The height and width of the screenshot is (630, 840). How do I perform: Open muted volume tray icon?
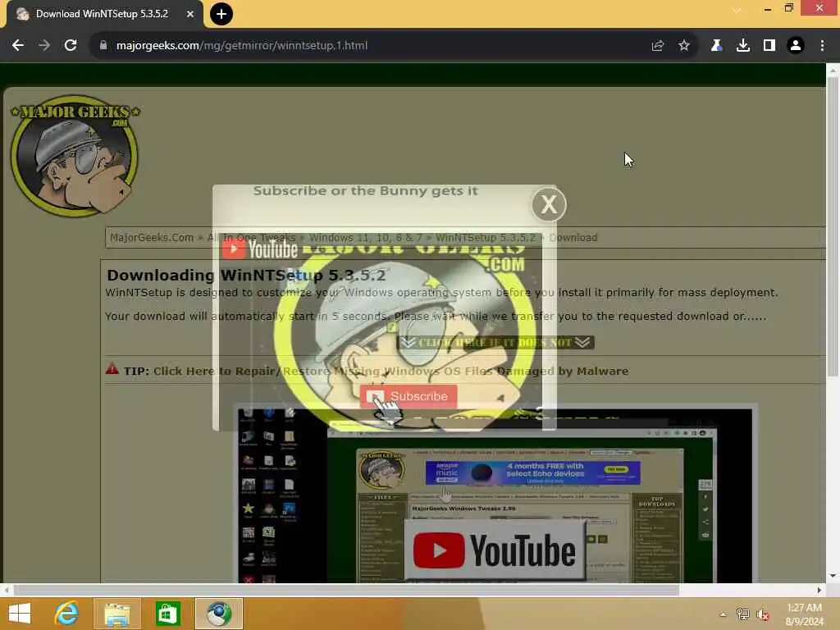click(763, 614)
